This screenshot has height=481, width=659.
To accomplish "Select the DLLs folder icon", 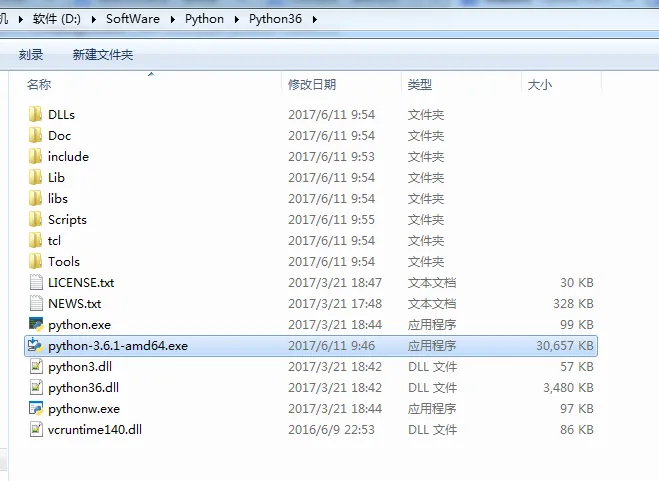I will (36, 114).
